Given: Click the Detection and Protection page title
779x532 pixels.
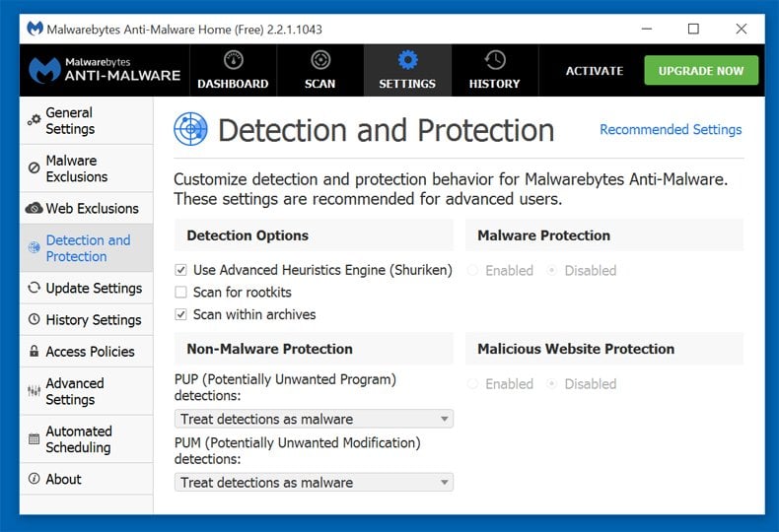Looking at the screenshot, I should coord(386,130).
